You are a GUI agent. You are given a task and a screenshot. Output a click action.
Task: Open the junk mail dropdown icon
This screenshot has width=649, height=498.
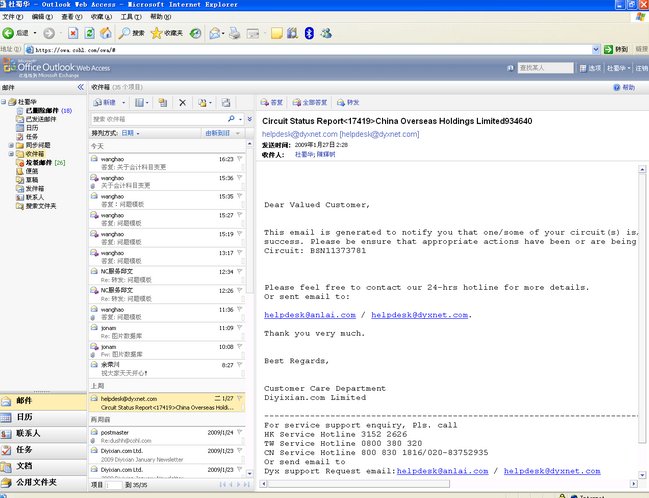(x=204, y=102)
